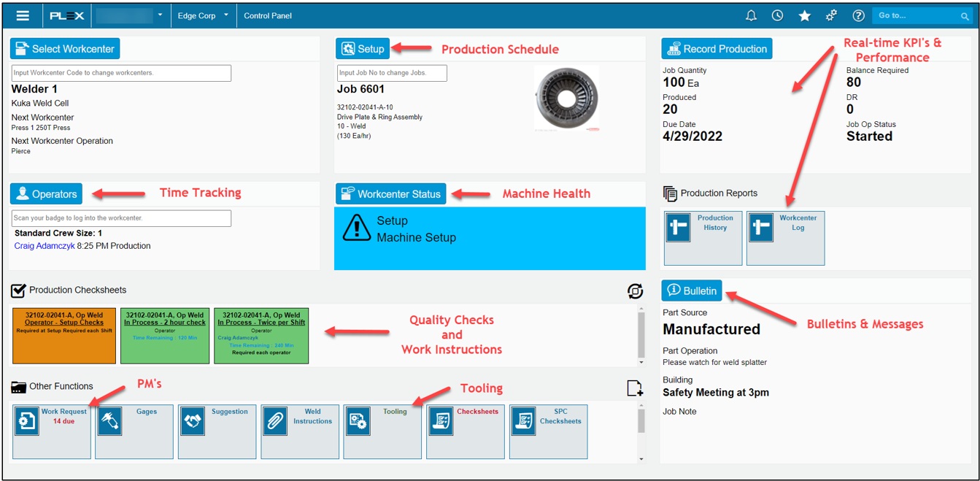
Task: Open the hamburger main menu
Action: (23, 15)
